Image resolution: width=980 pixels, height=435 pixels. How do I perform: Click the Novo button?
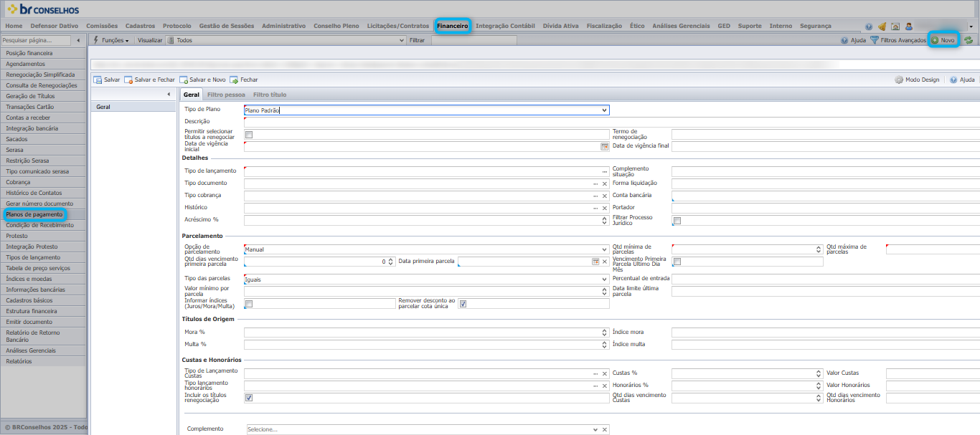pyautogui.click(x=943, y=40)
